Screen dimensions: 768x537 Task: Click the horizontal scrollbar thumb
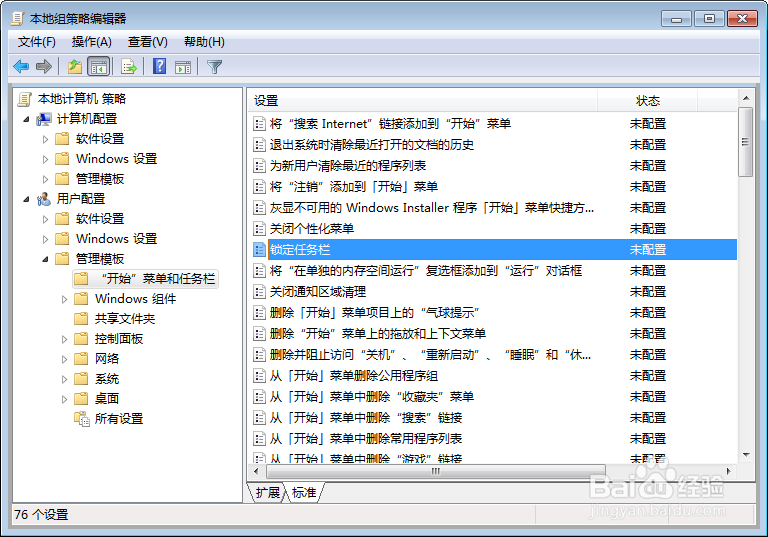pos(435,471)
